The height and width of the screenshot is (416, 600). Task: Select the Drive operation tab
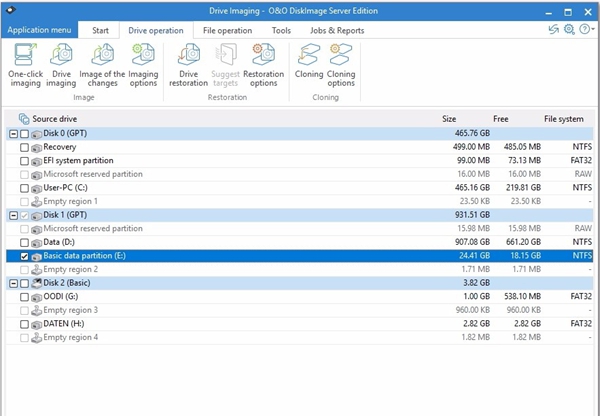[x=156, y=30]
